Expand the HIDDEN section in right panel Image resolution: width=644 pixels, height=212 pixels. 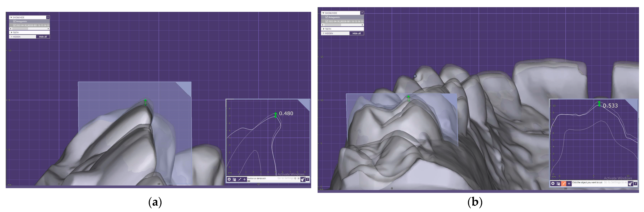click(323, 33)
